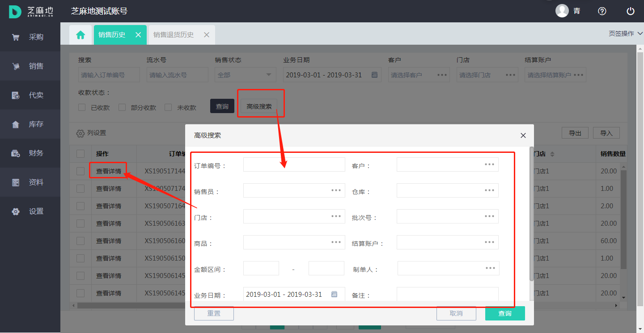Click the dark 查询 button in filters

click(x=222, y=106)
